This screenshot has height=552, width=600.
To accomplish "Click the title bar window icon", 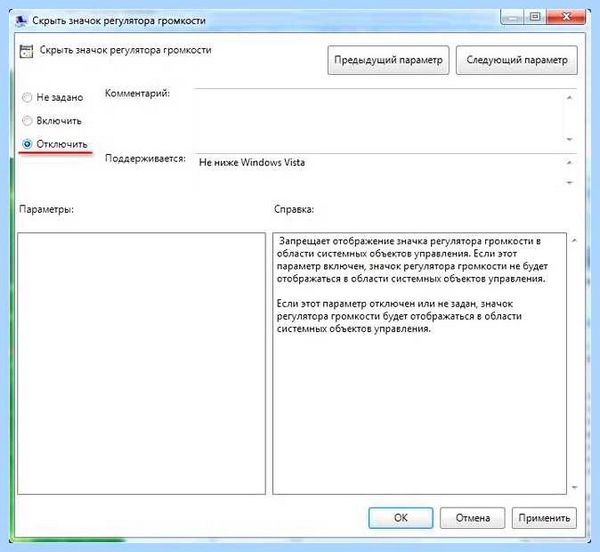I will pyautogui.click(x=21, y=20).
